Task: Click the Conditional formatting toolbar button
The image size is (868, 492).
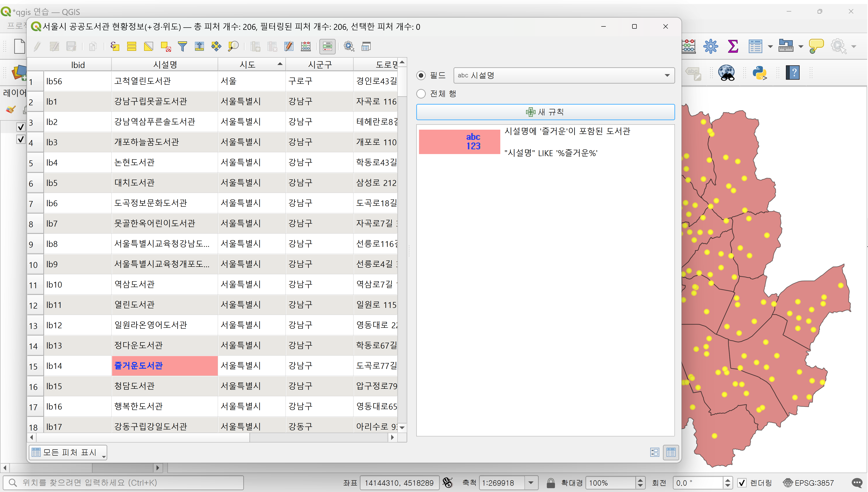Action: (327, 46)
